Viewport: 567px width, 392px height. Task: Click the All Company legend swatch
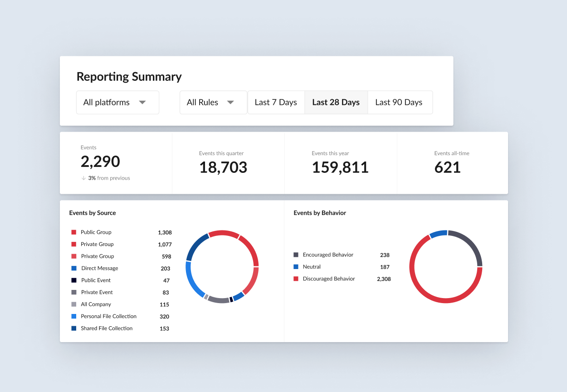pos(73,304)
